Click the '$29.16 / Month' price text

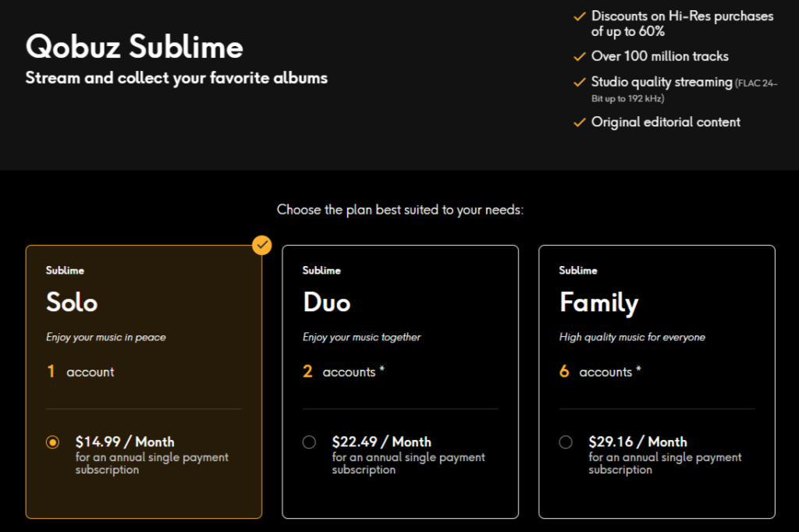coord(638,442)
